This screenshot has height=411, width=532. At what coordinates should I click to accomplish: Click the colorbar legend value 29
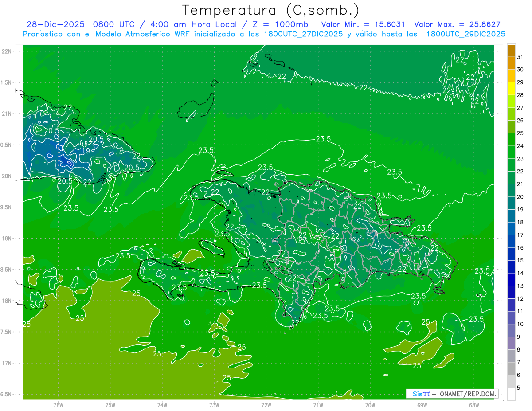[520, 82]
